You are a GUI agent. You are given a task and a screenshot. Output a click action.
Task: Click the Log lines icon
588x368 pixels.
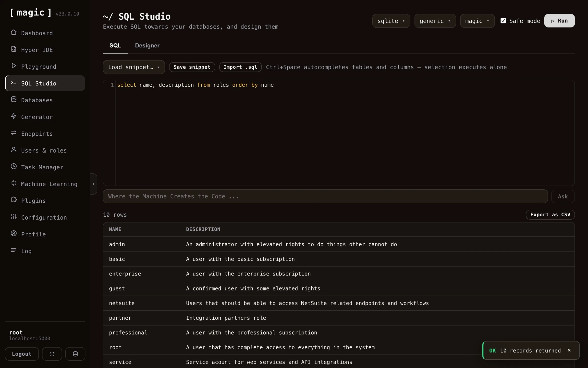(x=14, y=250)
